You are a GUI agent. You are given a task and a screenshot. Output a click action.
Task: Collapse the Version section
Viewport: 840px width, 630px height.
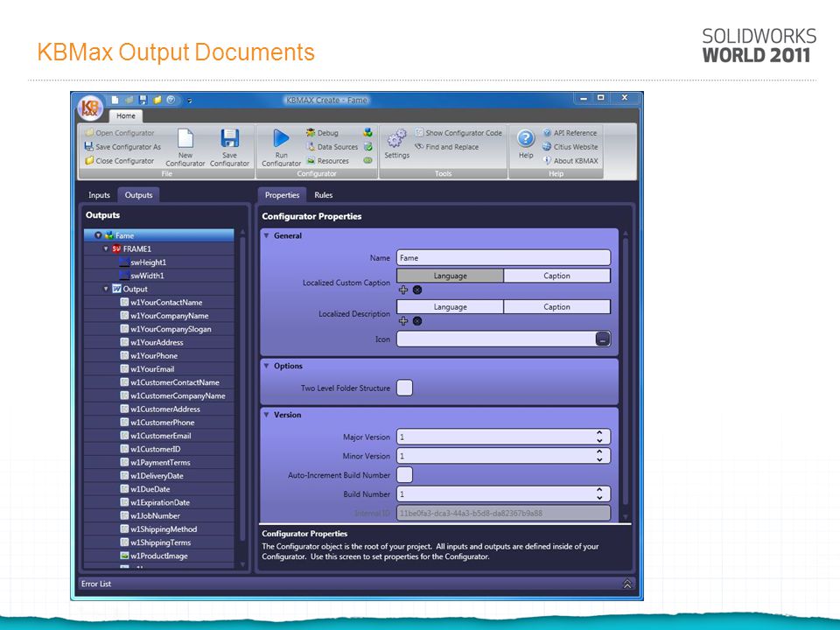pos(266,415)
